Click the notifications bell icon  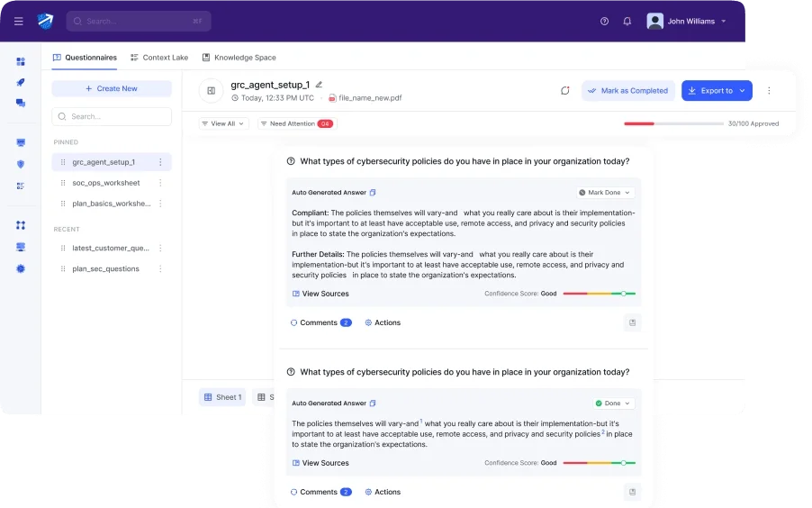tap(627, 22)
